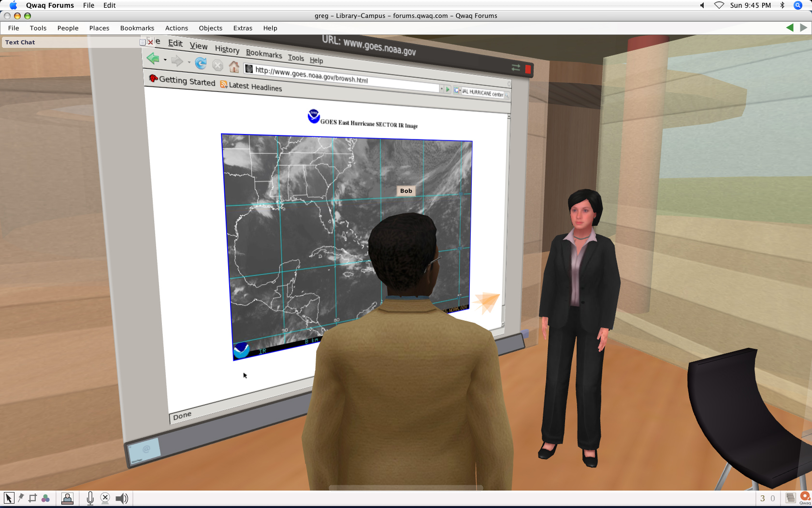Close the Text Chat panel with red X
The width and height of the screenshot is (812, 508).
click(150, 42)
